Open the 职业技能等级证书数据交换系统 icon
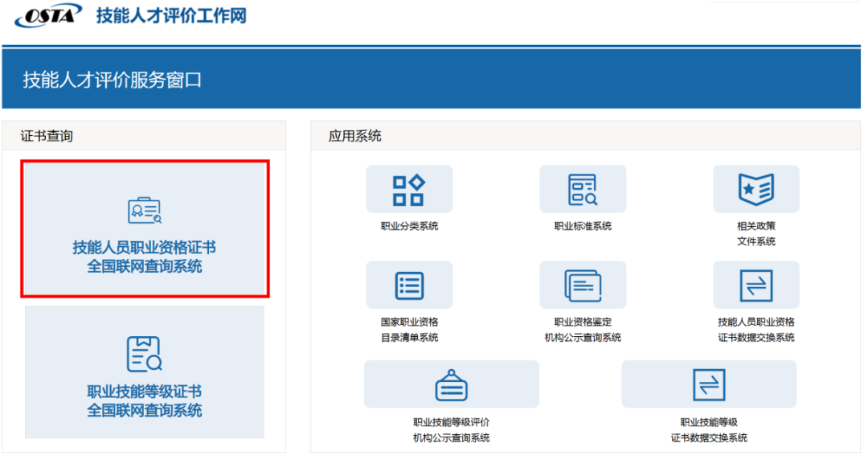 [x=709, y=384]
